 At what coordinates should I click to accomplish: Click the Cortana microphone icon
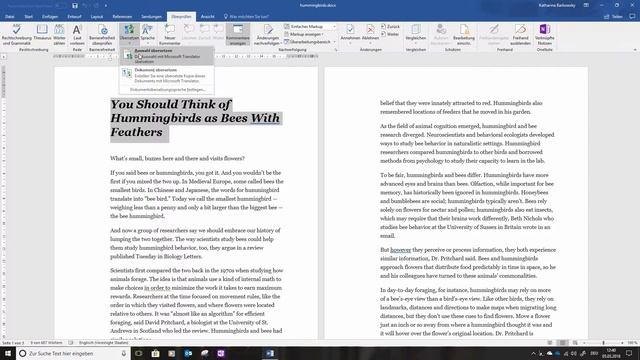(x=124, y=353)
